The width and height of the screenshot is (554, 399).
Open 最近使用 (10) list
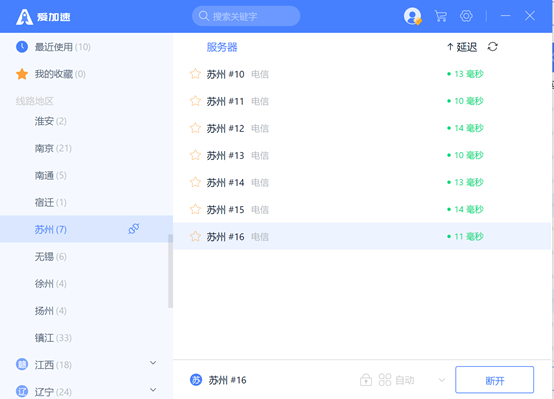coord(63,47)
